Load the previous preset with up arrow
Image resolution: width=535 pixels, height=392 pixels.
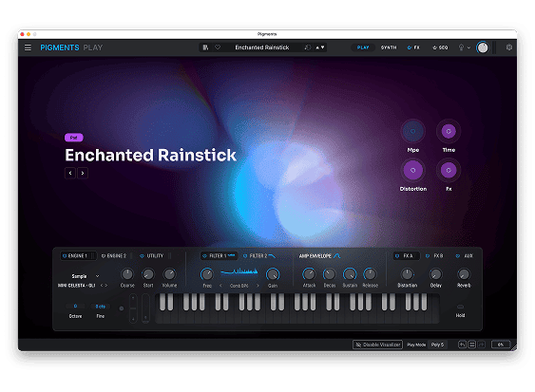click(317, 47)
